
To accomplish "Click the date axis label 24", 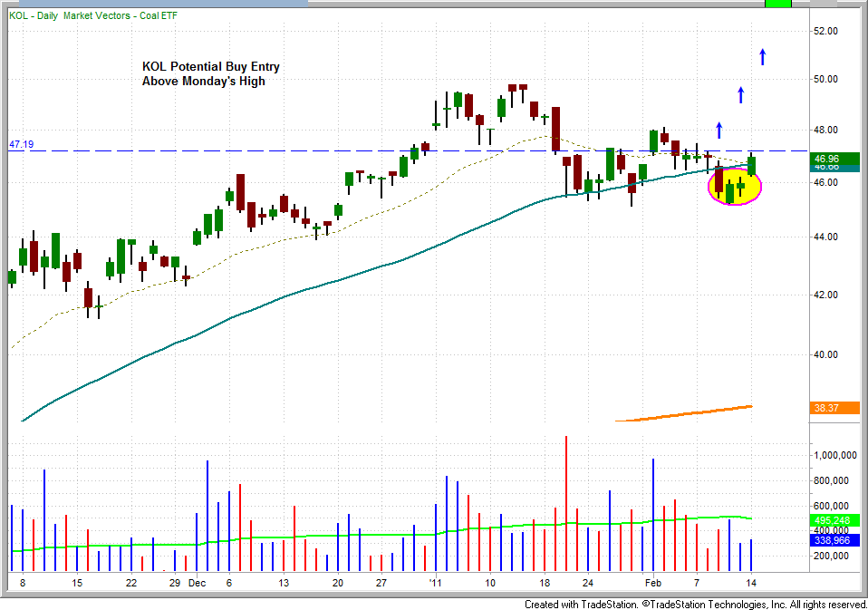I will coord(588,583).
